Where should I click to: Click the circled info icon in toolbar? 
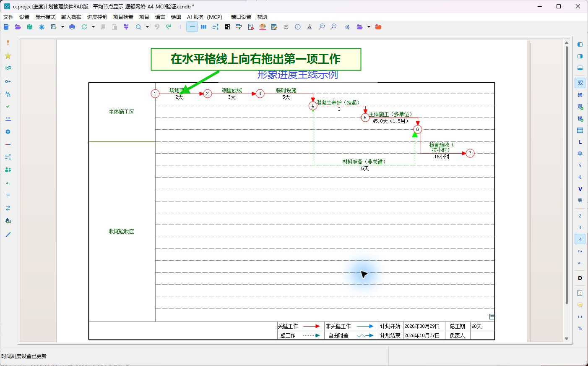(x=298, y=27)
